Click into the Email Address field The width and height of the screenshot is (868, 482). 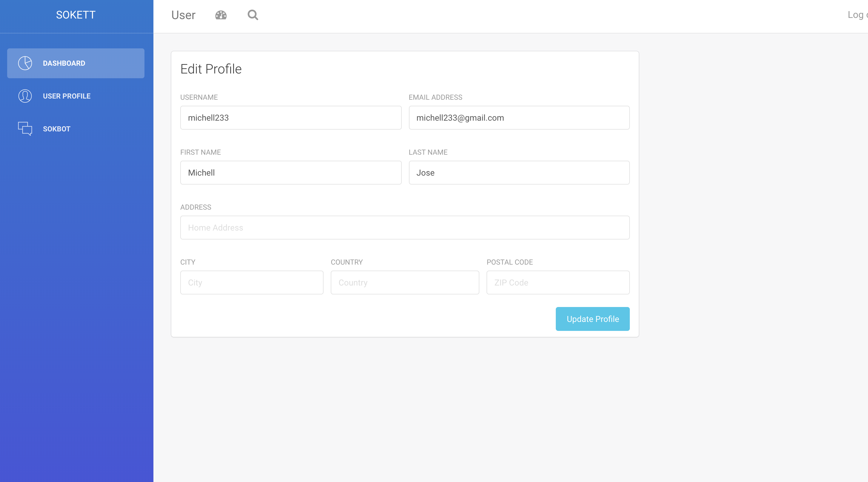tap(519, 118)
